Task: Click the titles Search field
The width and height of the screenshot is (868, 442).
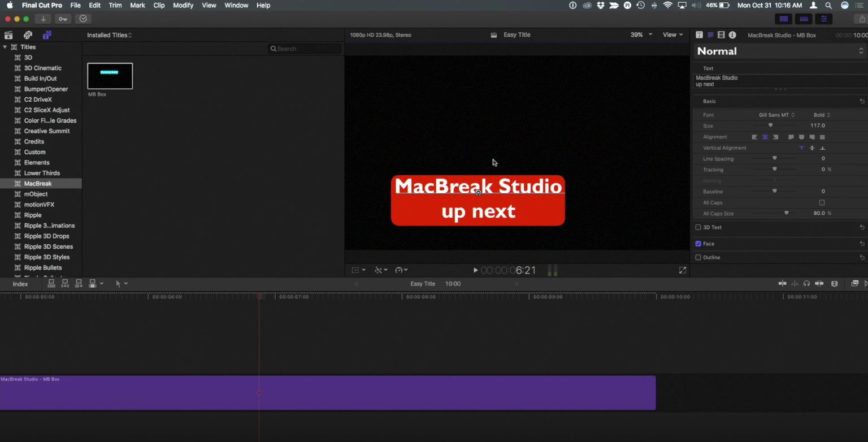Action: coord(305,49)
